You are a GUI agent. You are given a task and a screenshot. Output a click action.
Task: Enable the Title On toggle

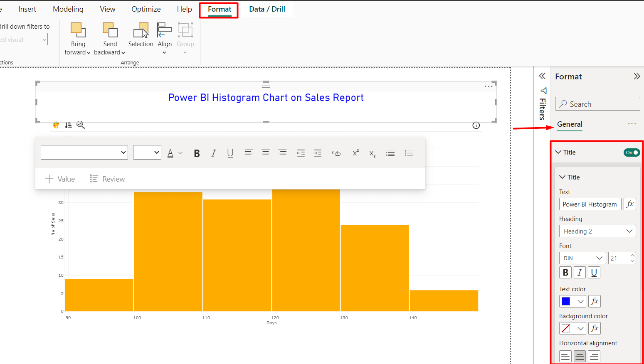point(631,152)
